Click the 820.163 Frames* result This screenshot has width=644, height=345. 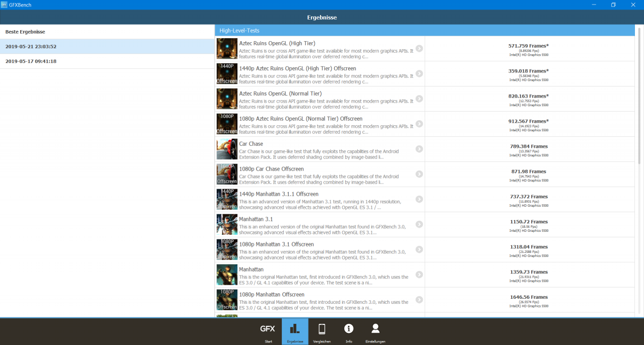528,96
